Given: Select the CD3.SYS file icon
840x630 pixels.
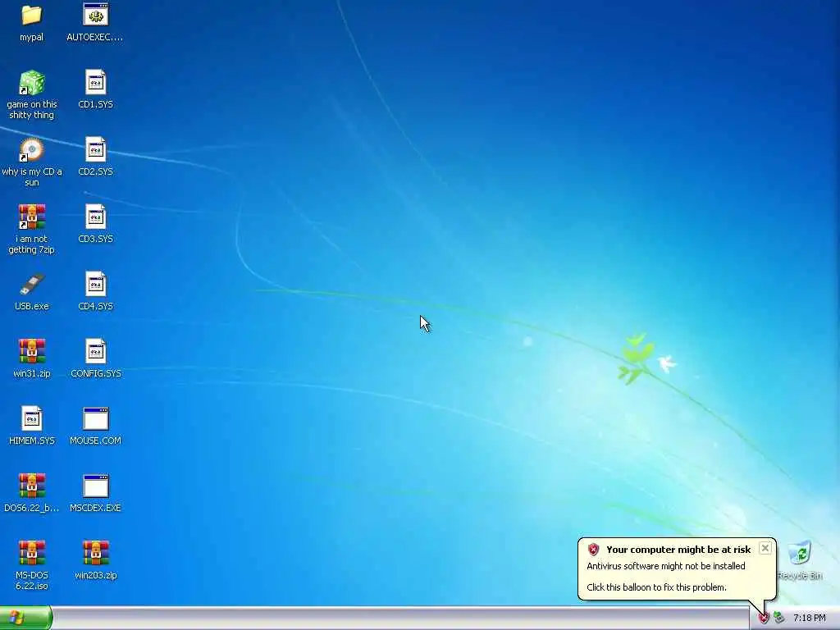Looking at the screenshot, I should pyautogui.click(x=95, y=217).
